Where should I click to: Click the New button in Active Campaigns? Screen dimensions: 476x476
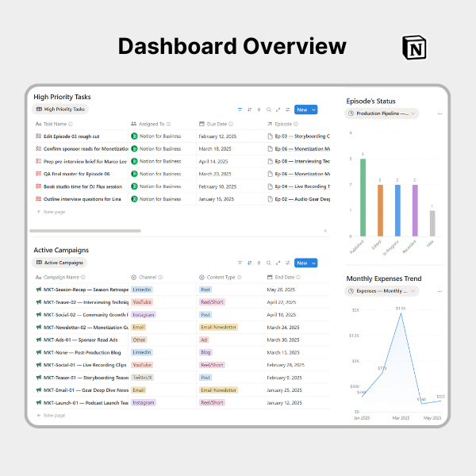[x=302, y=263]
